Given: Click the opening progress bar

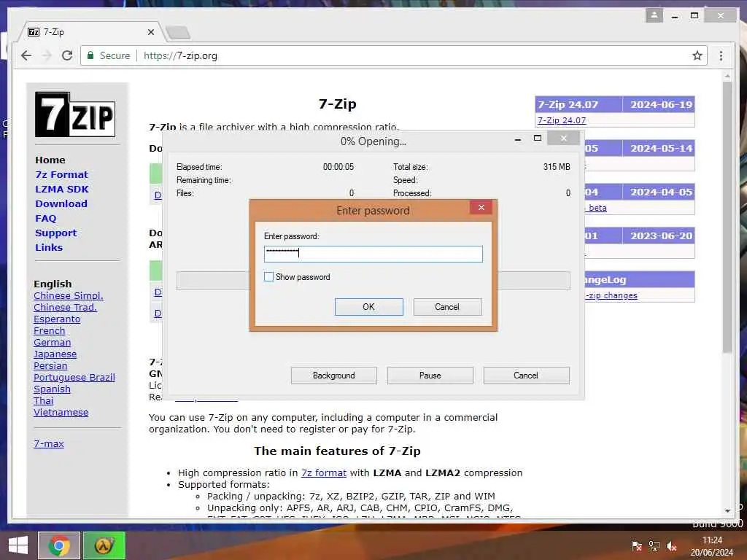Looking at the screenshot, I should point(373,281).
